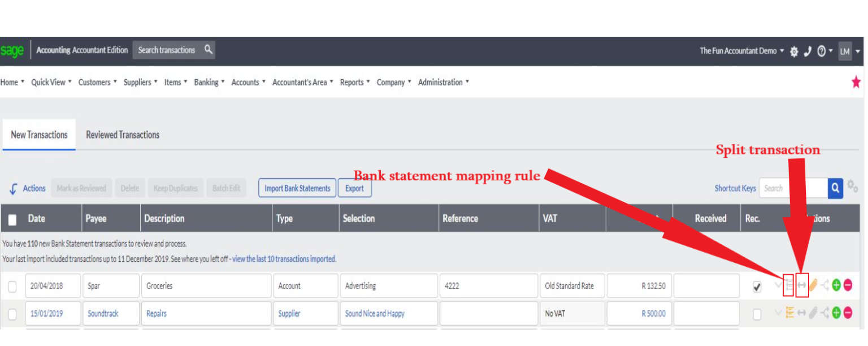Click the green plus icon on the Soundtrack row
868x346 pixels.
[836, 313]
